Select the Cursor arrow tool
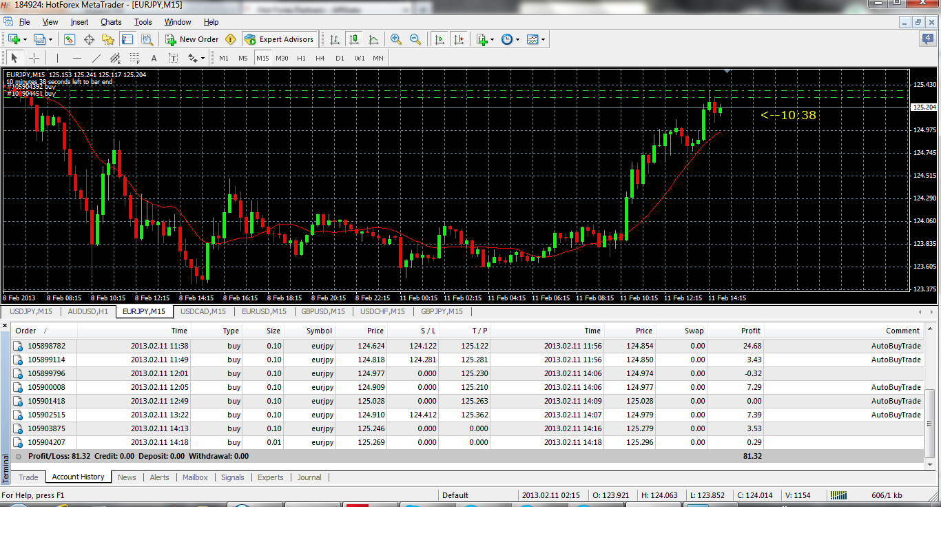 click(14, 58)
